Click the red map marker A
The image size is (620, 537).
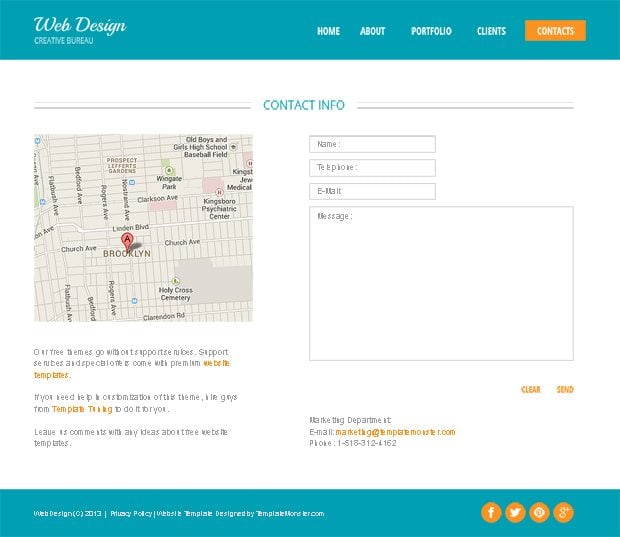pos(127,240)
